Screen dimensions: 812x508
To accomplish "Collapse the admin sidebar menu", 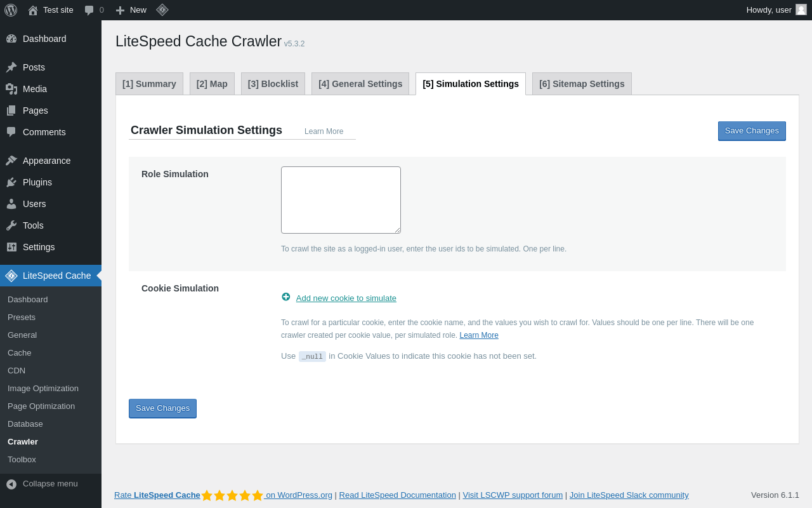I will [x=51, y=484].
